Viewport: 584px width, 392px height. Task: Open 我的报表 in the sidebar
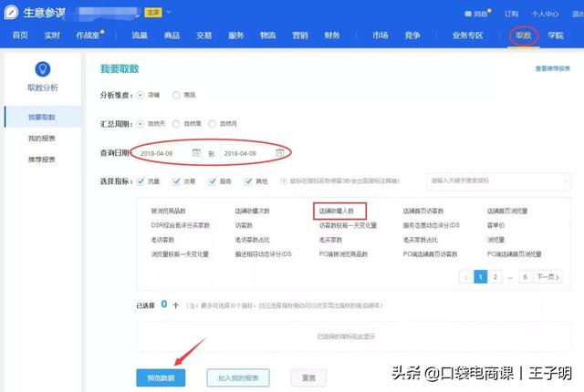[x=42, y=139]
